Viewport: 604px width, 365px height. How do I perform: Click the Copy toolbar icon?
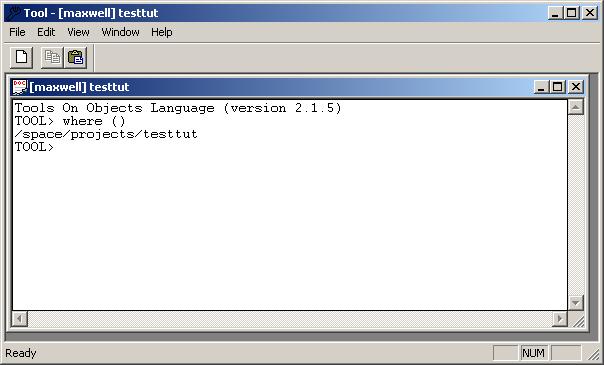pos(52,57)
